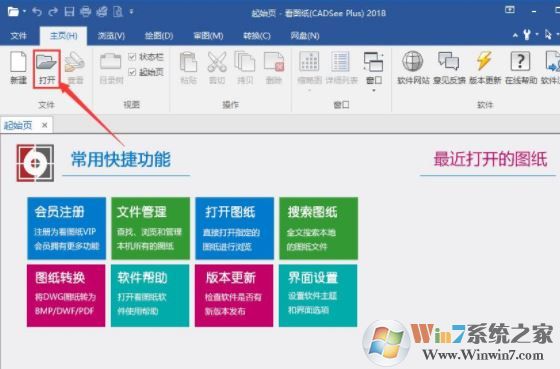Image resolution: width=560 pixels, height=369 pixels.
Task: Expand the small arrow under 缩略图
Action: (309, 90)
